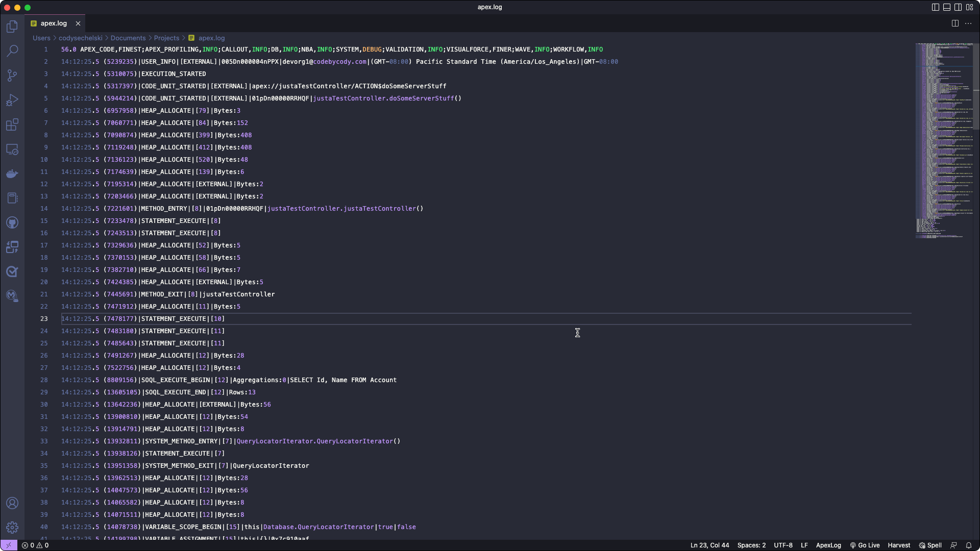Open the feedback icon in status bar
The width and height of the screenshot is (980, 551).
pos(953,545)
